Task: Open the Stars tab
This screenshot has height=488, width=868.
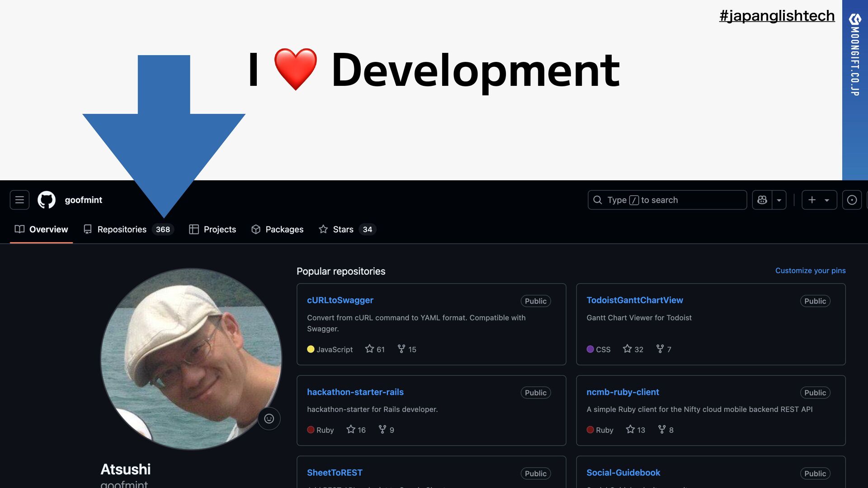Action: 343,230
